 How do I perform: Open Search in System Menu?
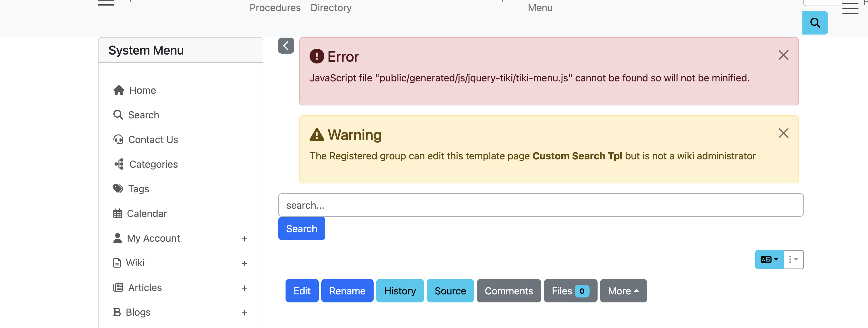pyautogui.click(x=144, y=115)
